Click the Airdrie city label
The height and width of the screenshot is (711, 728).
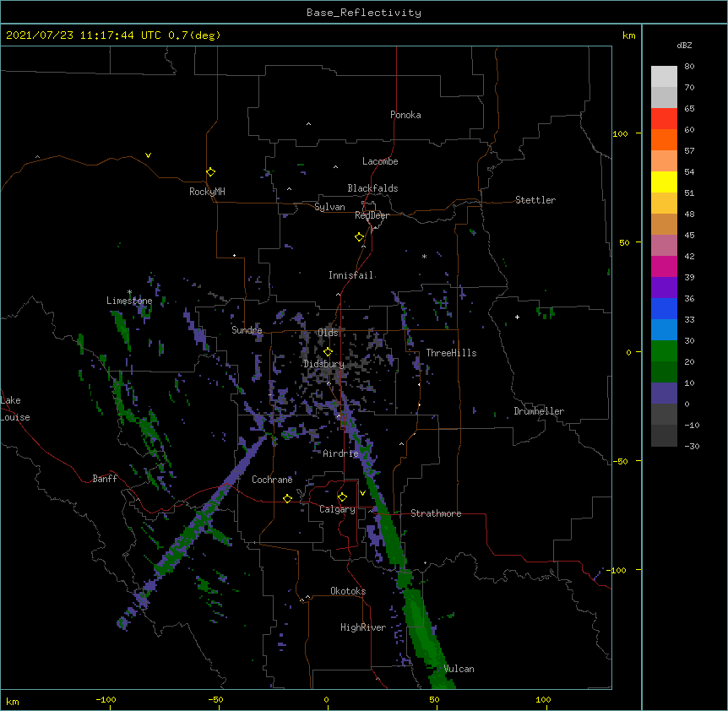coord(341,453)
